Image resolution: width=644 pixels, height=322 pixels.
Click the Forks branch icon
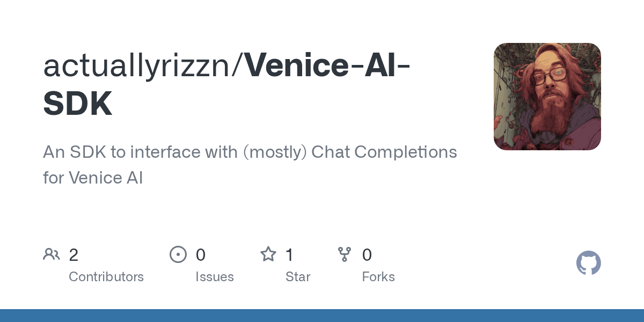click(345, 254)
